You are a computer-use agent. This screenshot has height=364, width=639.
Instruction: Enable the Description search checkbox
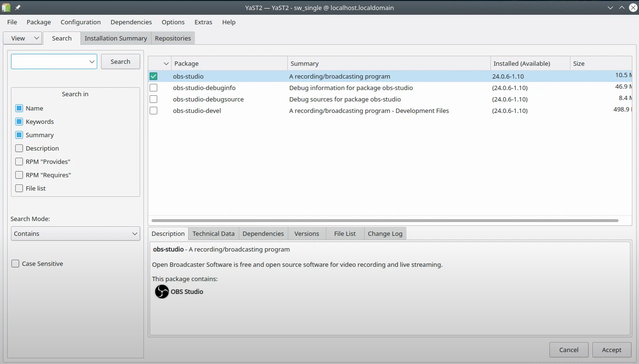click(19, 148)
